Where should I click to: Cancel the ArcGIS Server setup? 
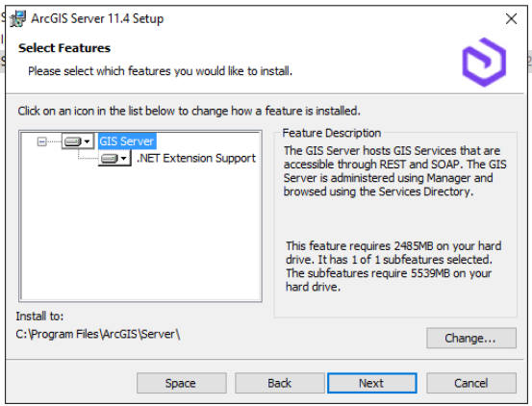click(471, 383)
